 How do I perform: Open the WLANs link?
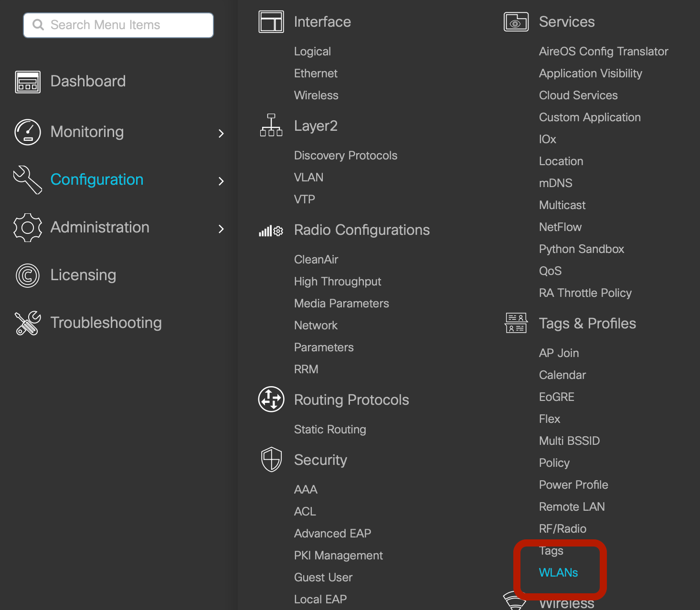558,572
